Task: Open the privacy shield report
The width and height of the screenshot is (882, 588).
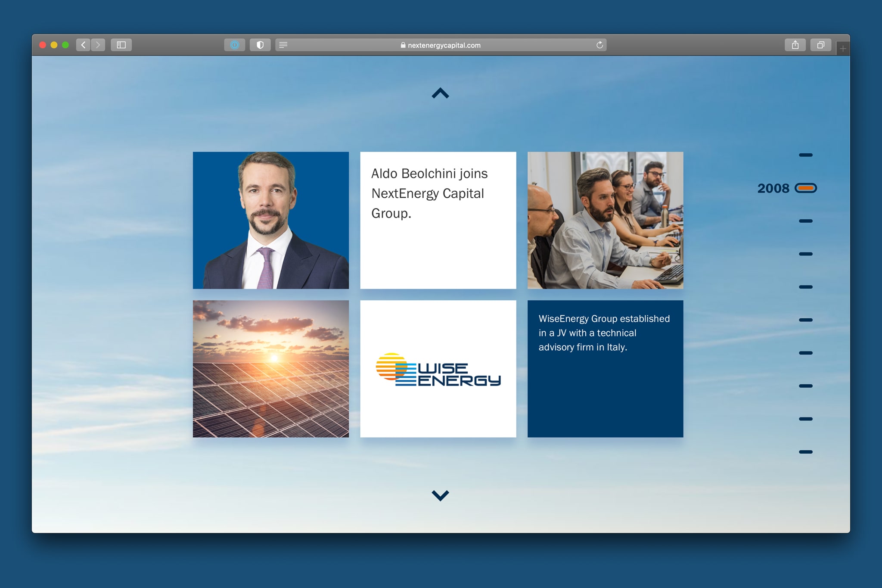Action: [260, 45]
